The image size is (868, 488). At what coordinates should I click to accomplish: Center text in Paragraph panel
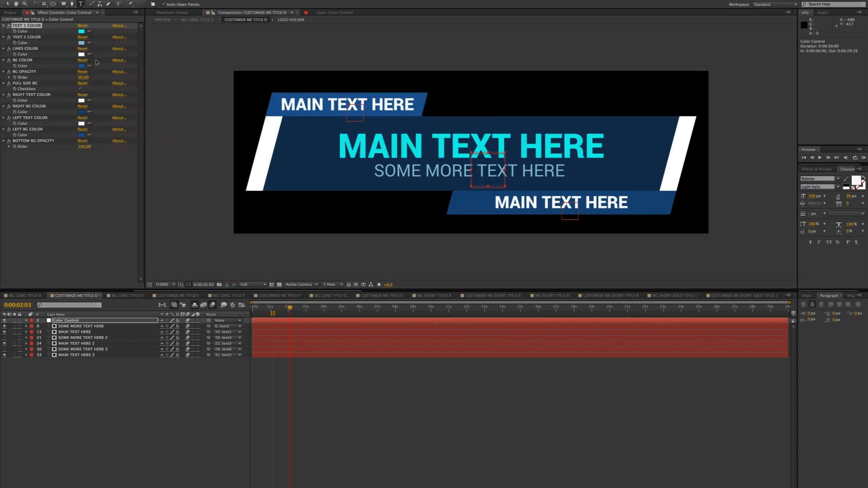812,304
